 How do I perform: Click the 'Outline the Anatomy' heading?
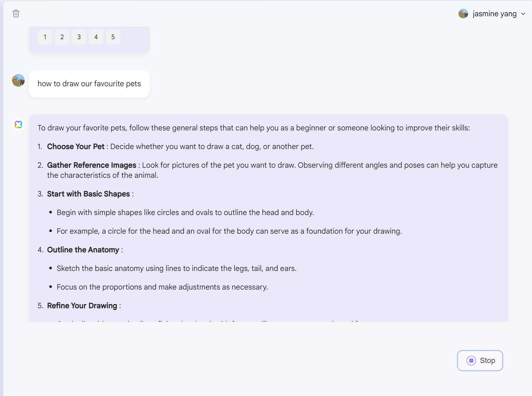pyautogui.click(x=83, y=250)
